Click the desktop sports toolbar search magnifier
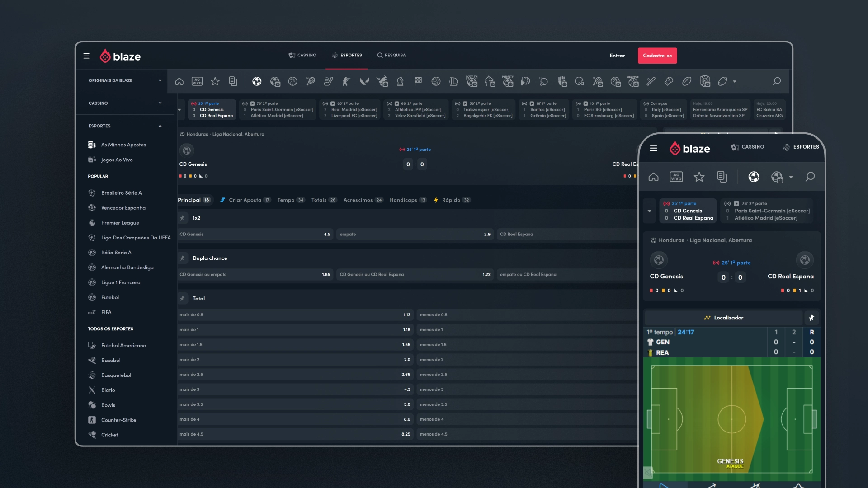Image resolution: width=868 pixels, height=488 pixels. point(777,81)
